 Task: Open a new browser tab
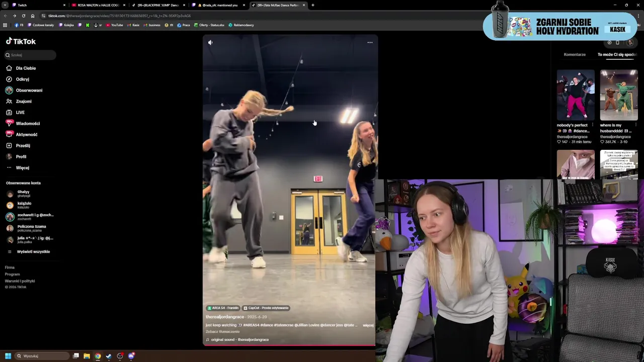point(313,5)
